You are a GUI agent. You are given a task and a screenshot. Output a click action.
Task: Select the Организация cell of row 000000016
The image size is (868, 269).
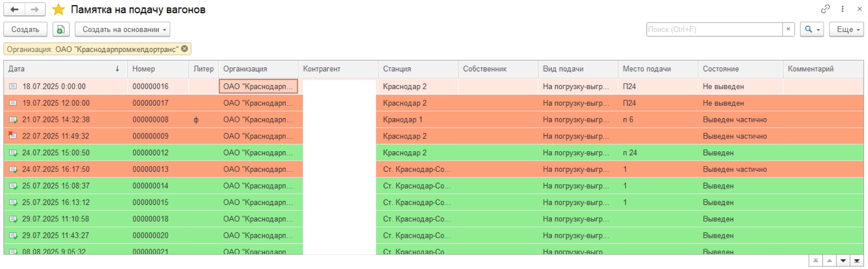pos(258,86)
